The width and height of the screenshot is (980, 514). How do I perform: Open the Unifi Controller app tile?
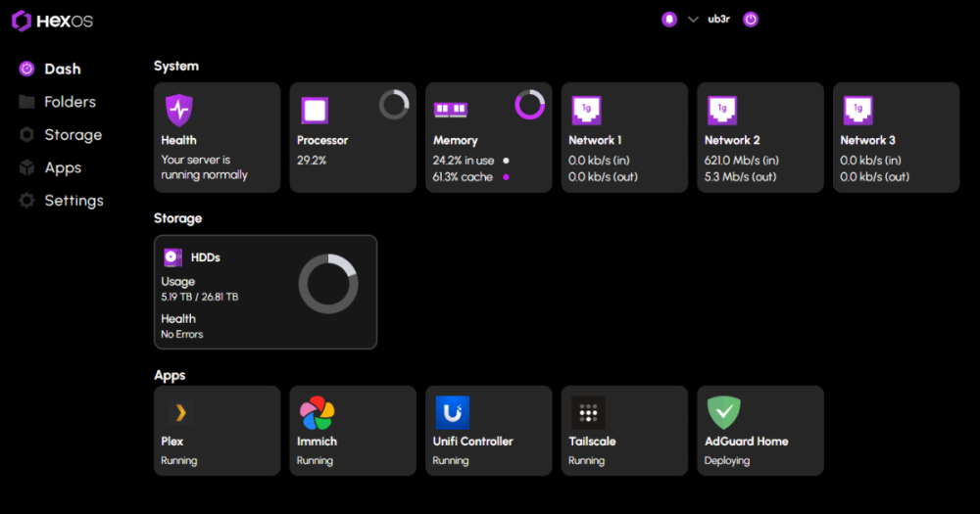[x=488, y=431]
